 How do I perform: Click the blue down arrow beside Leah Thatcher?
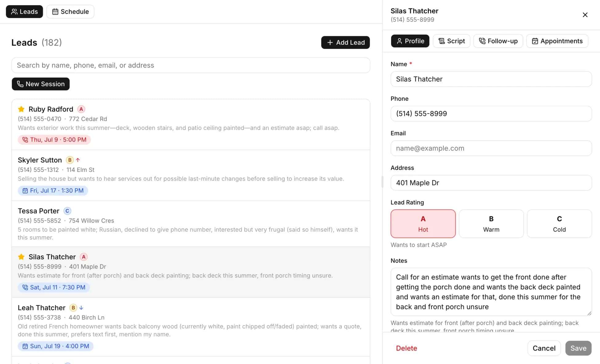[81, 307]
